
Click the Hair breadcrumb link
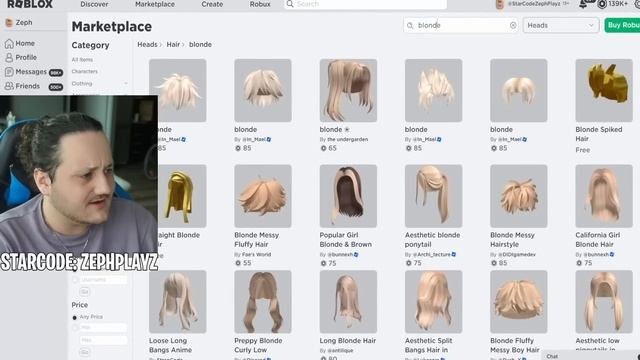pyautogui.click(x=173, y=44)
